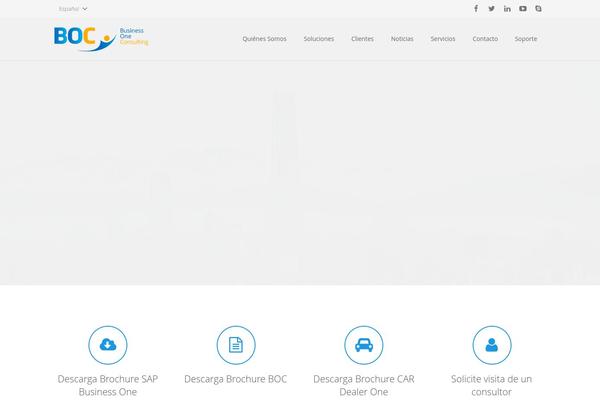This screenshot has width=600, height=400.
Task: Click Solicite visita de un consultor link
Action: [492, 385]
